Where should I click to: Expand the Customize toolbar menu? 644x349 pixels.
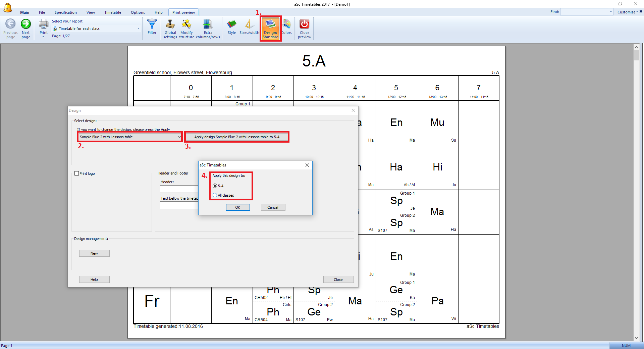coord(627,12)
